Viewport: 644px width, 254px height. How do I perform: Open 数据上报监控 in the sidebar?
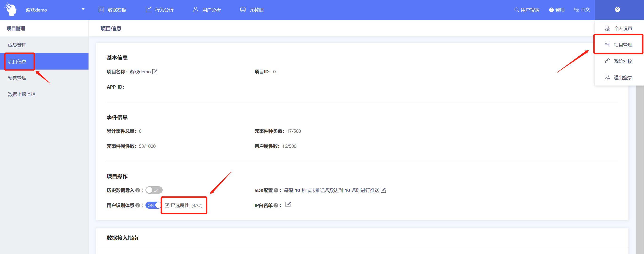[x=44, y=94]
